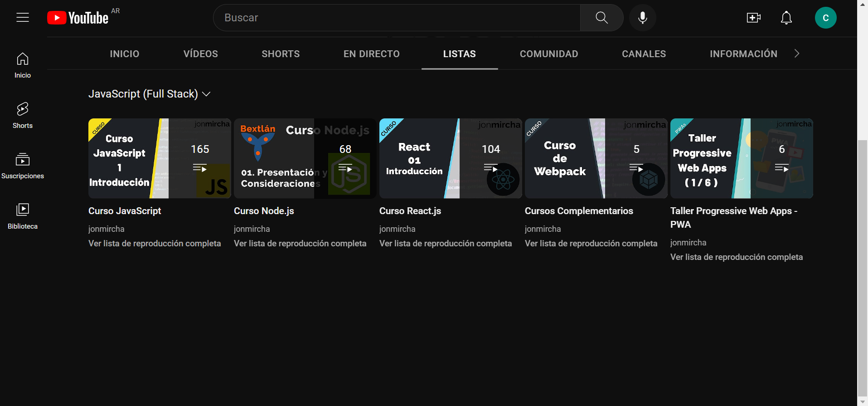Open Inicio in the sidebar
Viewport: 868px width, 406px height.
click(x=23, y=65)
